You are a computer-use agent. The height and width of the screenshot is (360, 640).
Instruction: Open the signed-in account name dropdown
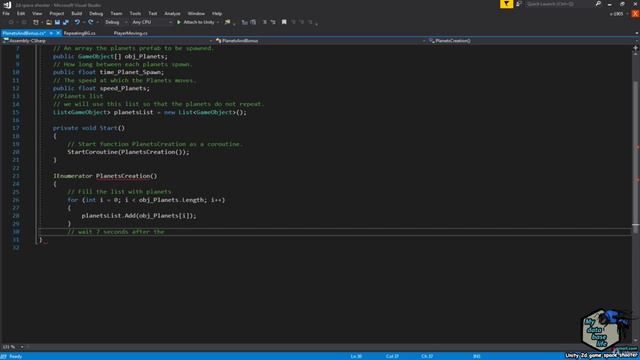click(619, 13)
